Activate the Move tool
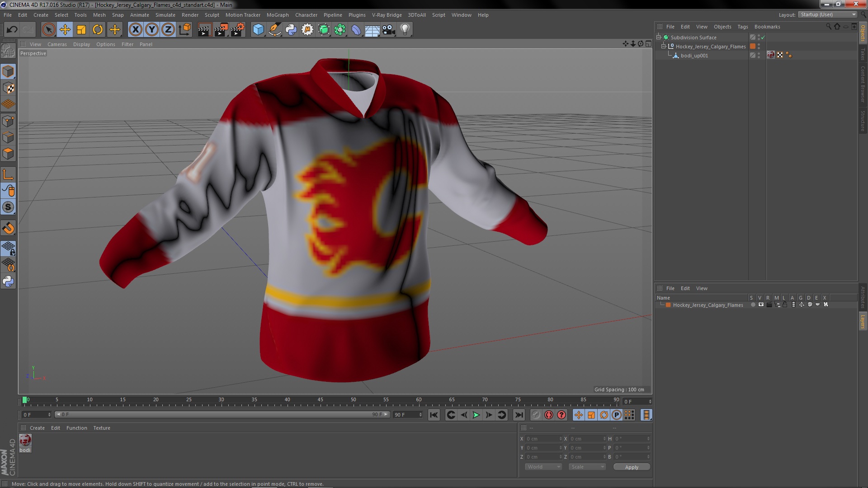 point(65,30)
